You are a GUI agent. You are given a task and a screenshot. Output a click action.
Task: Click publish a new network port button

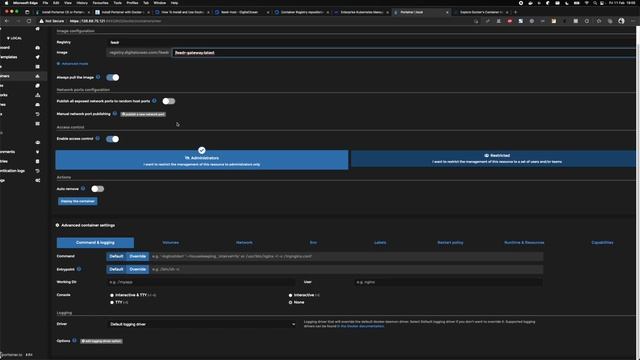(143, 114)
